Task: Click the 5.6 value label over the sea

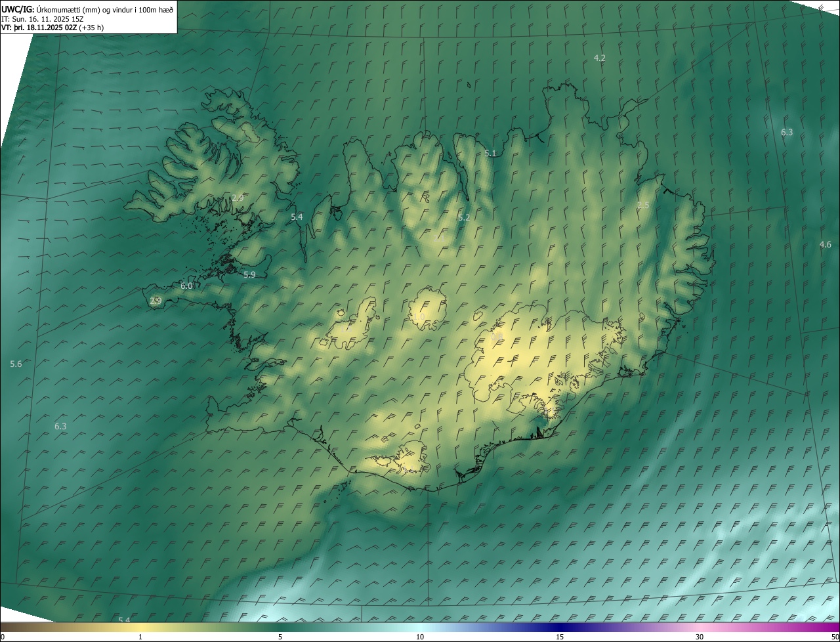Action: (x=16, y=364)
